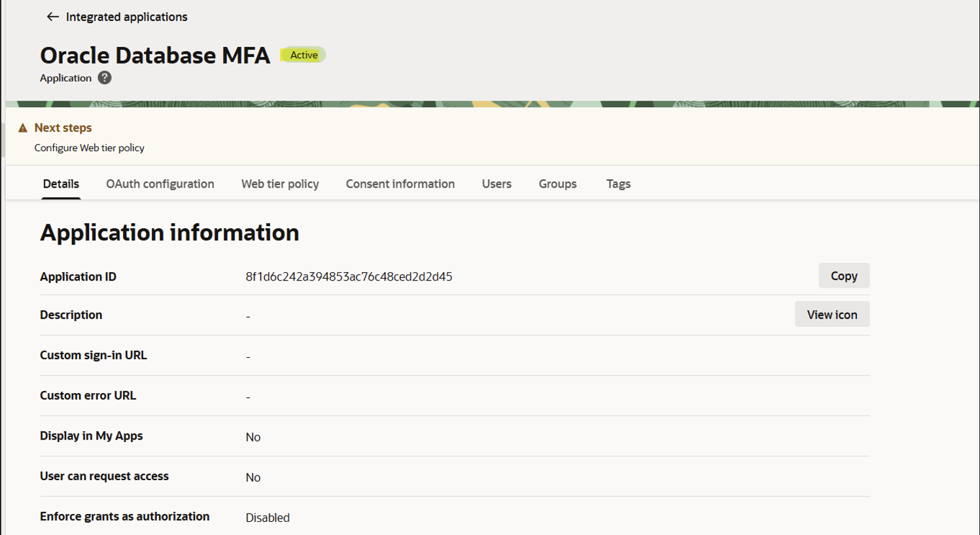Open the Web tier policy tab

279,184
